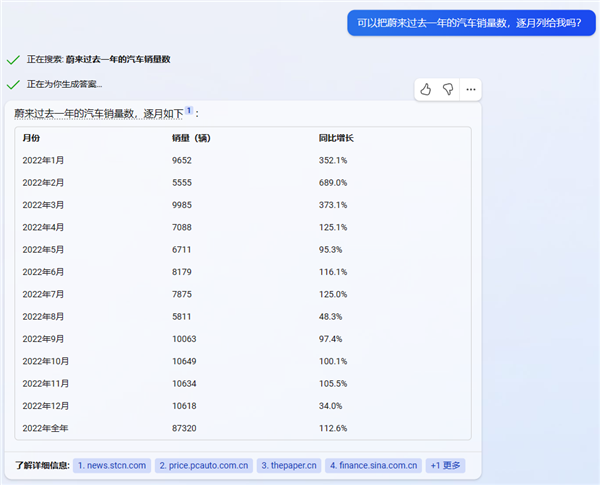Click the 月份 column header
Screen dimensions: 600x485
(31, 138)
